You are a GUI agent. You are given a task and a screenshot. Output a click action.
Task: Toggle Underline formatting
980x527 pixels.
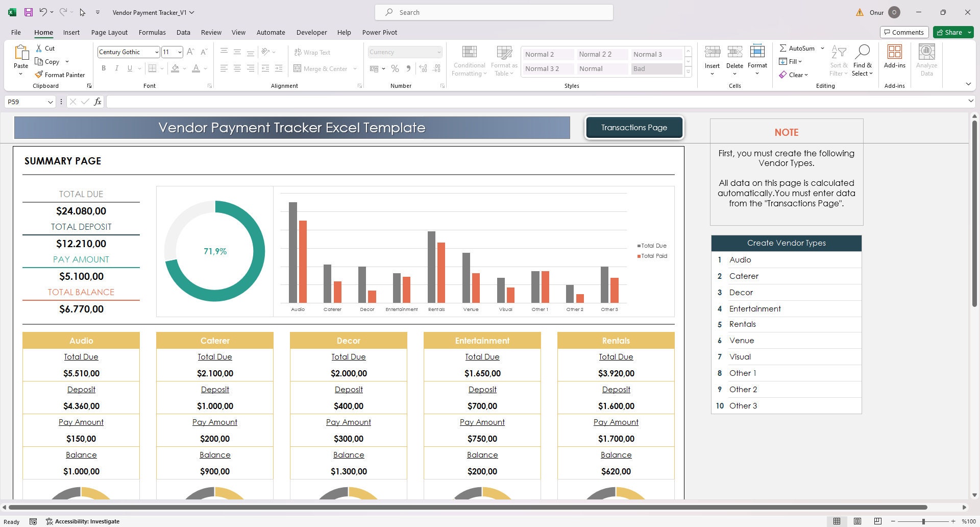(x=130, y=68)
